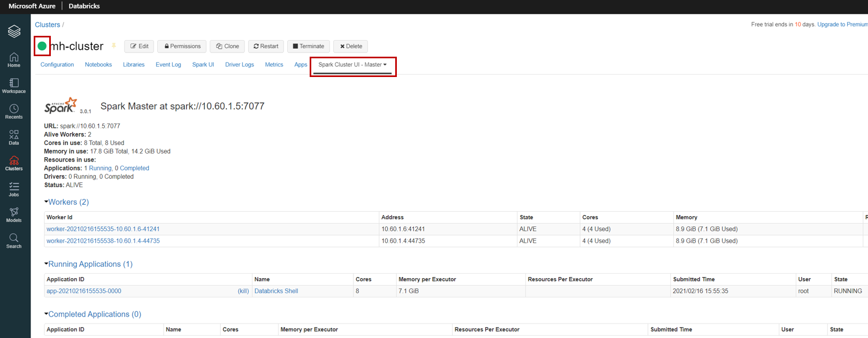The image size is (868, 338).
Task: Switch to the Apps tab
Action: (x=301, y=65)
